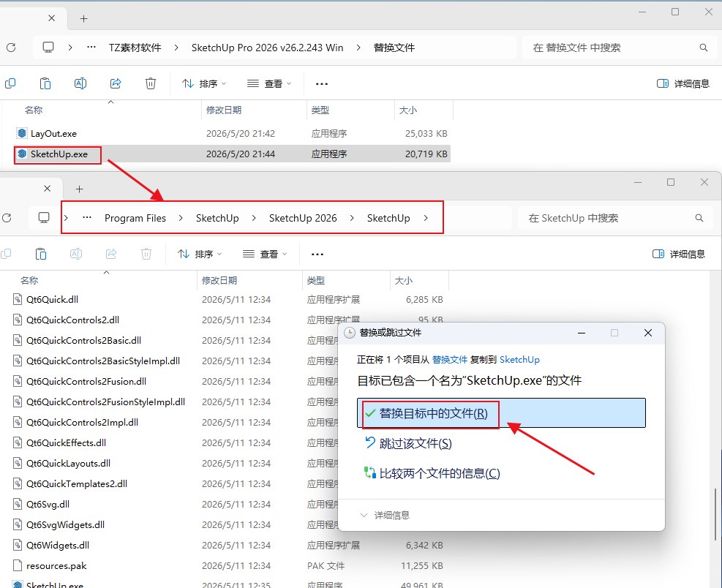Open a new tab in the 替换文件 window
This screenshot has width=722, height=588.
(x=83, y=18)
